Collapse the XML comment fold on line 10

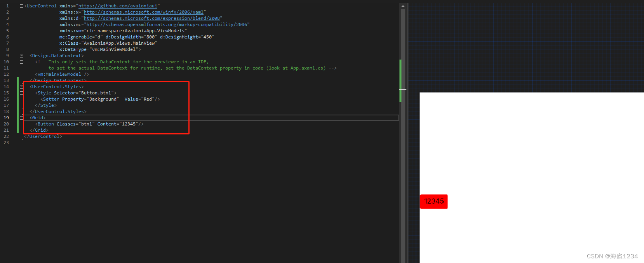tap(21, 62)
